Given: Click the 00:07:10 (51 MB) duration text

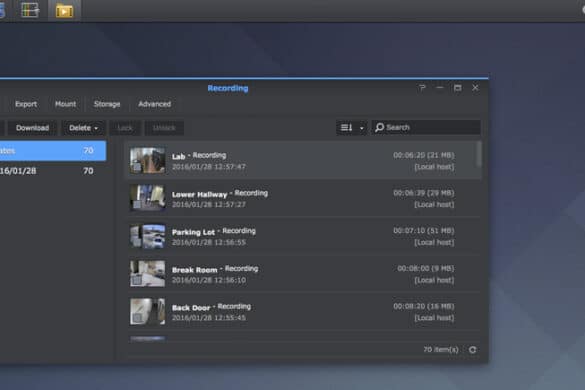Looking at the screenshot, I should (423, 231).
